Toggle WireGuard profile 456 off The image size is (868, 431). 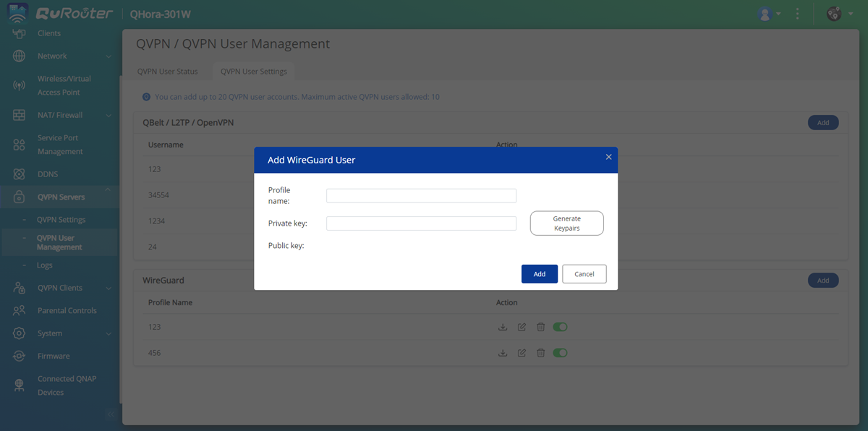[x=560, y=354]
